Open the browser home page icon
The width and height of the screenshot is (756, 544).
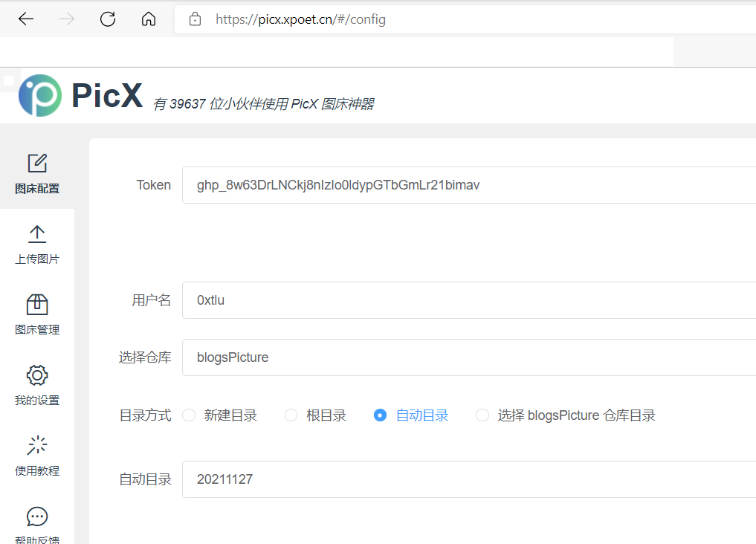coord(149,19)
